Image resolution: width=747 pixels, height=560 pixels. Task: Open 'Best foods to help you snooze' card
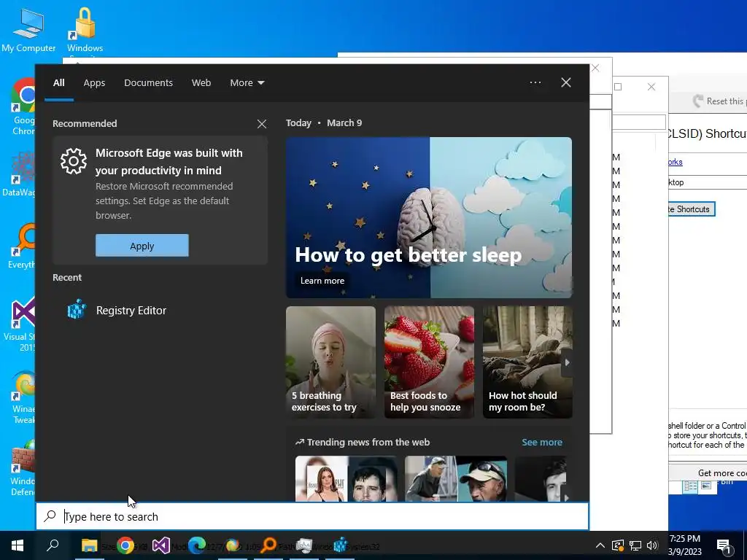pyautogui.click(x=429, y=362)
